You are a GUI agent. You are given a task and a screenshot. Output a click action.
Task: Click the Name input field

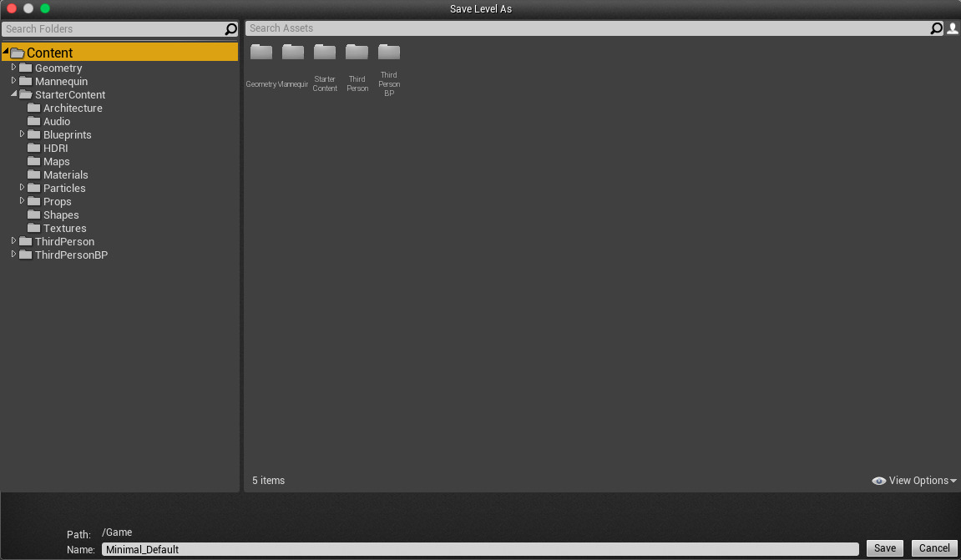pyautogui.click(x=480, y=549)
